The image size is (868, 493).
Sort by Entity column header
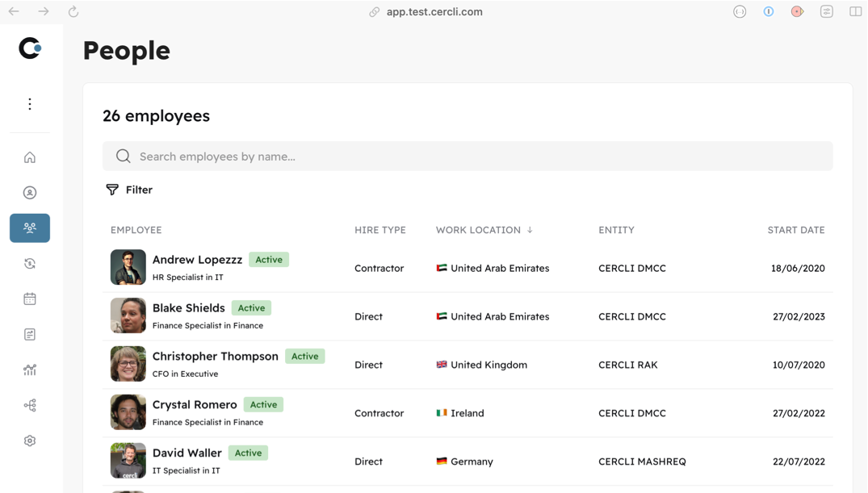[616, 230]
